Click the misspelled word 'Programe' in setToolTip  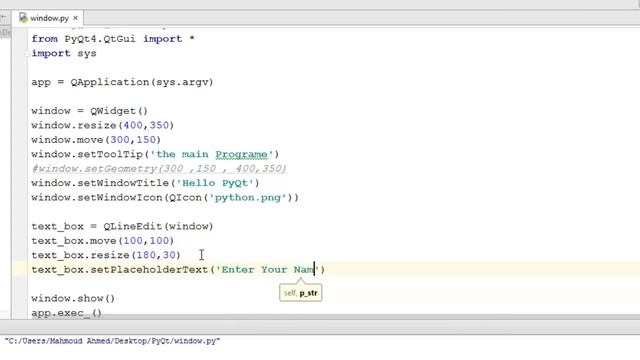coord(241,154)
